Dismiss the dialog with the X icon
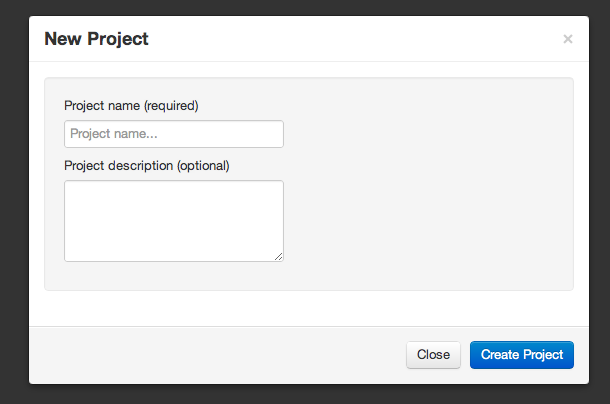 [x=568, y=39]
